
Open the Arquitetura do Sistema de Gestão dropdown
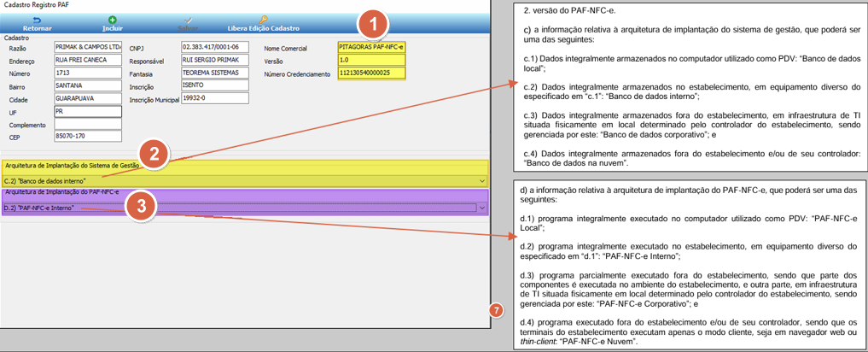(x=245, y=181)
